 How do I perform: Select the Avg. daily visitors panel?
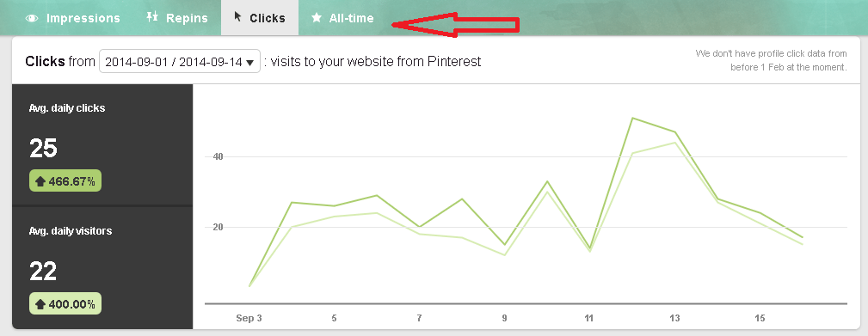coord(102,268)
